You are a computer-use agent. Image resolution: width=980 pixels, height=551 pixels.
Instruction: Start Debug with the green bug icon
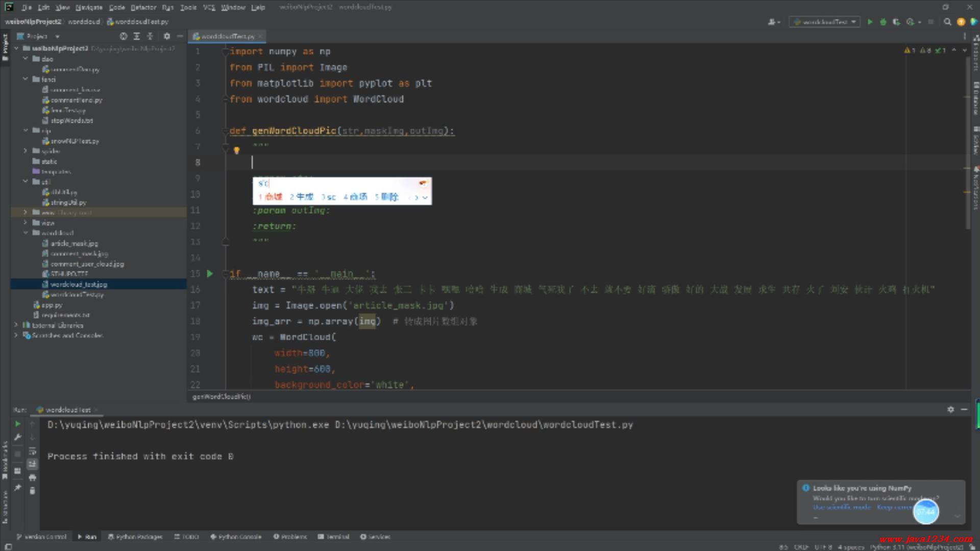coord(883,22)
